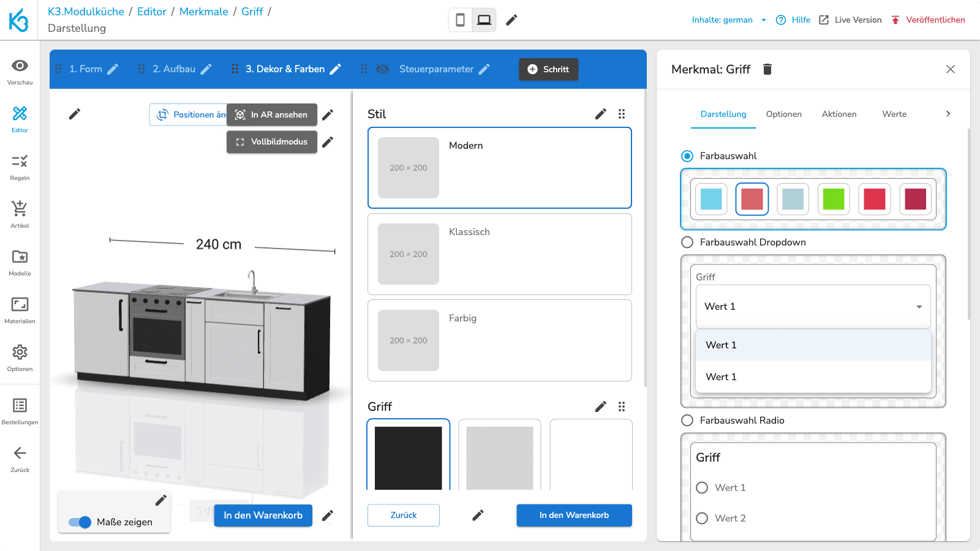Pick the green color swatch
Screen dimensions: 980x551
click(x=833, y=199)
